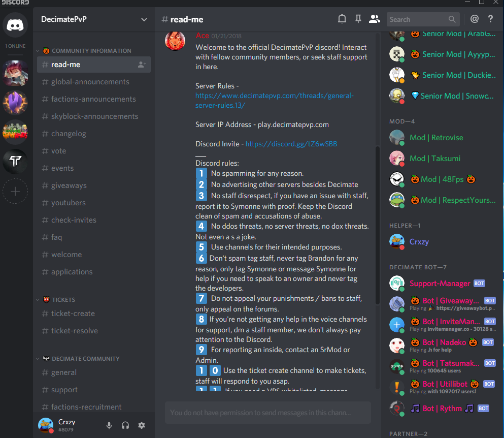The height and width of the screenshot is (438, 504).
Task: Open the general channel
Action: tap(94, 372)
